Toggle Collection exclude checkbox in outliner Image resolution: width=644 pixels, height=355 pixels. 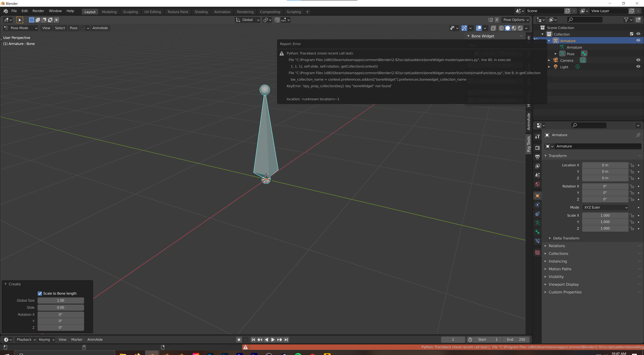point(631,34)
